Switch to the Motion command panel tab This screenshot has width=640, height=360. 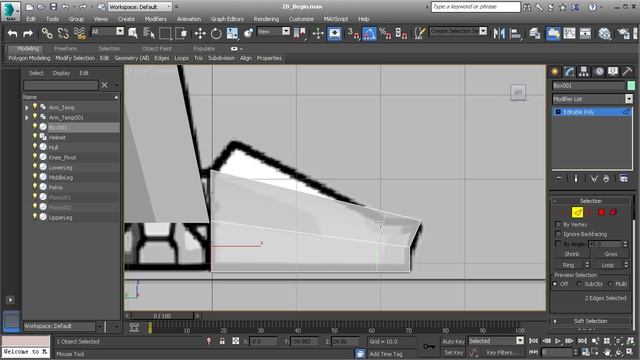pos(599,72)
